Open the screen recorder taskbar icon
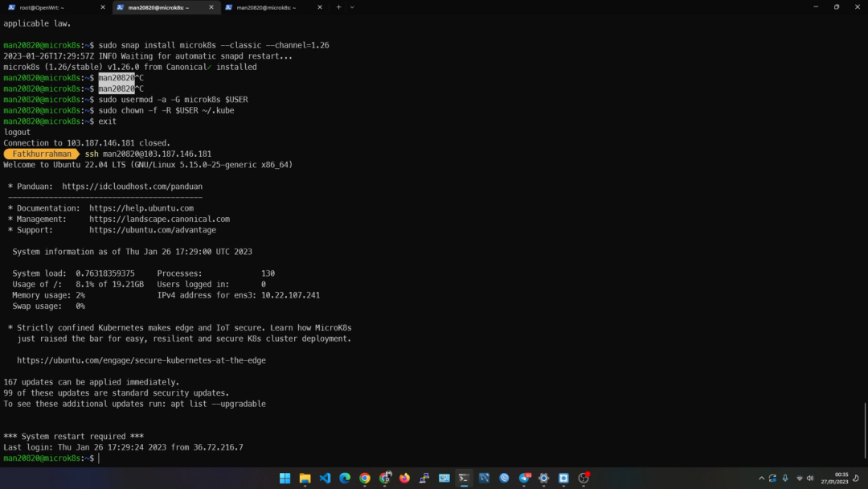The height and width of the screenshot is (489, 868). (584, 478)
